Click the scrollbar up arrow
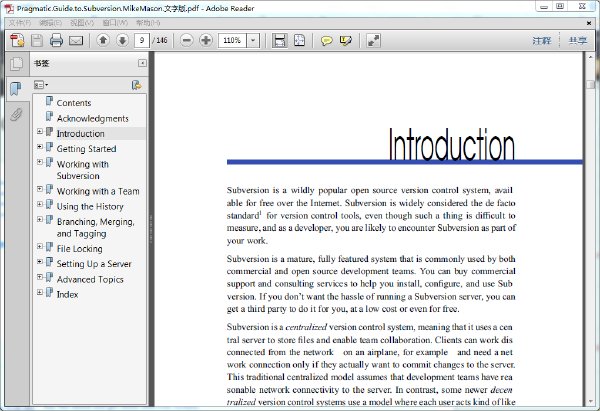The image size is (600, 411). (591, 57)
